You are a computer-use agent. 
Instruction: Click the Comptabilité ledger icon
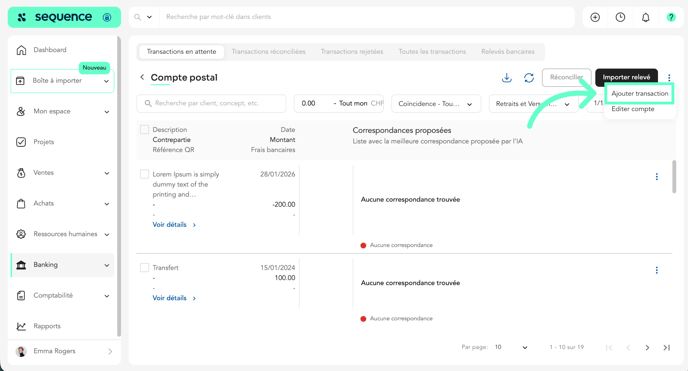click(x=21, y=296)
